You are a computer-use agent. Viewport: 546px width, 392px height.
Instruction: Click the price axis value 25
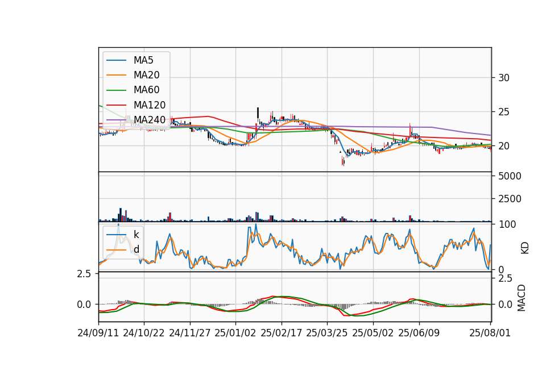(504, 112)
